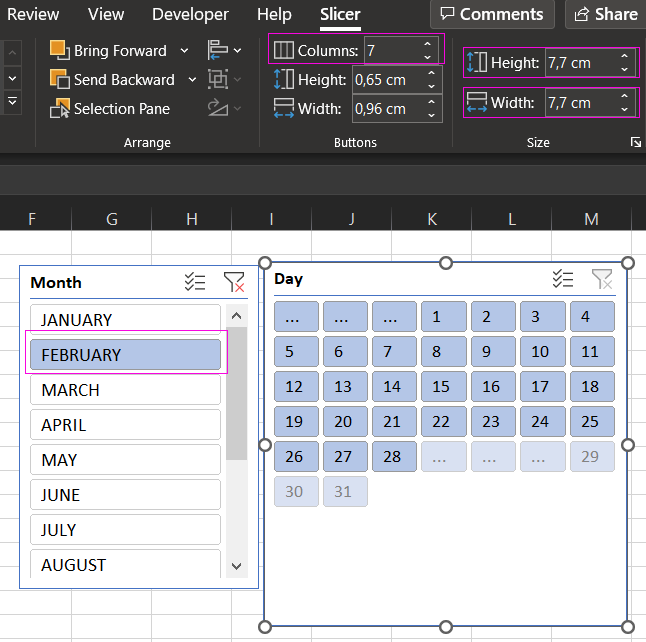The image size is (646, 642).
Task: Toggle multi-select in Day slicer
Action: [x=563, y=279]
